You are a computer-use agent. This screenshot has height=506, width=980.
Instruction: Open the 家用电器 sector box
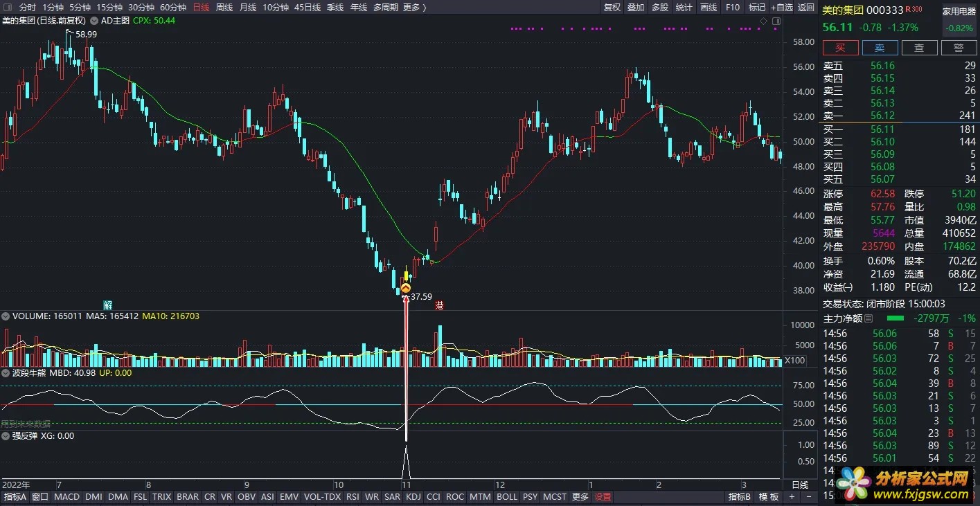click(959, 19)
